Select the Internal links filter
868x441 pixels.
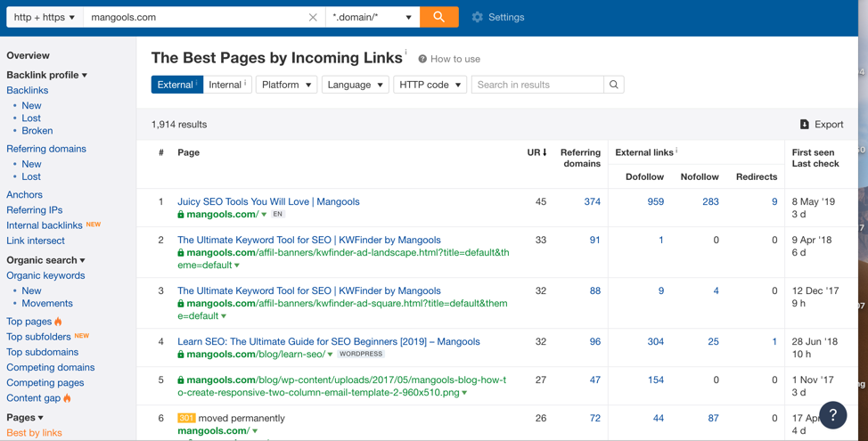point(227,85)
